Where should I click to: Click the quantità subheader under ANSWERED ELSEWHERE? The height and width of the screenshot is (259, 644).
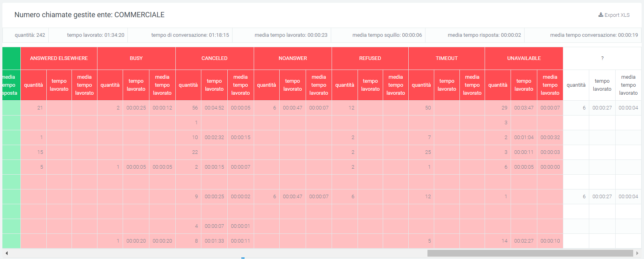34,85
